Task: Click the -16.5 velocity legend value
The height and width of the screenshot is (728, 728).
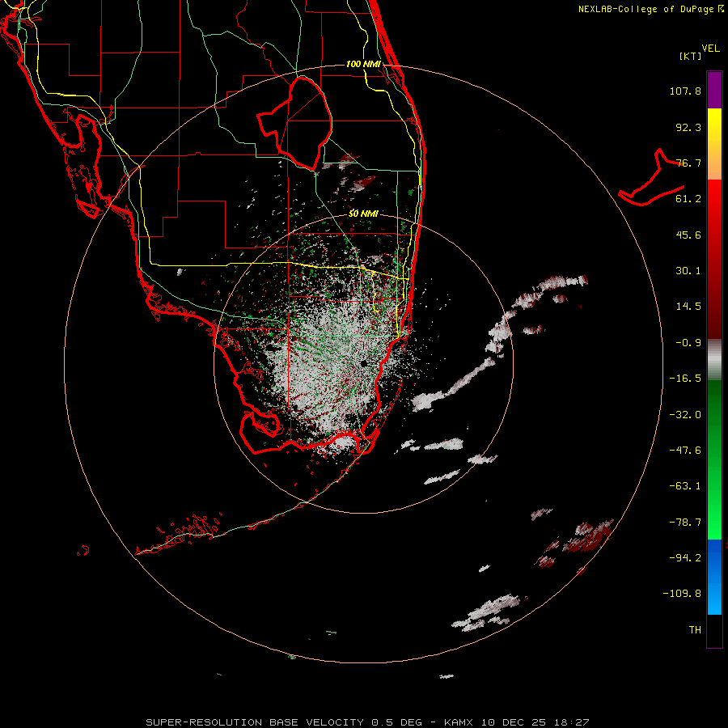Action: 685,379
